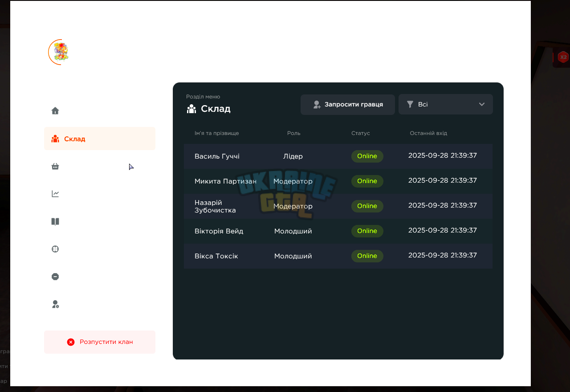Click last login time for Василь Гуччі
Viewport: 570px width, 392px height.
coord(443,155)
